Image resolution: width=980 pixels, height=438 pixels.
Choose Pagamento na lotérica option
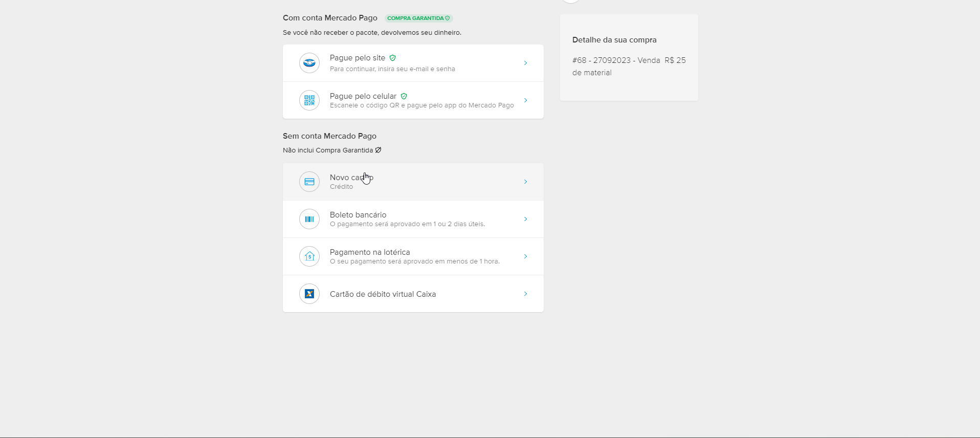pos(370,252)
